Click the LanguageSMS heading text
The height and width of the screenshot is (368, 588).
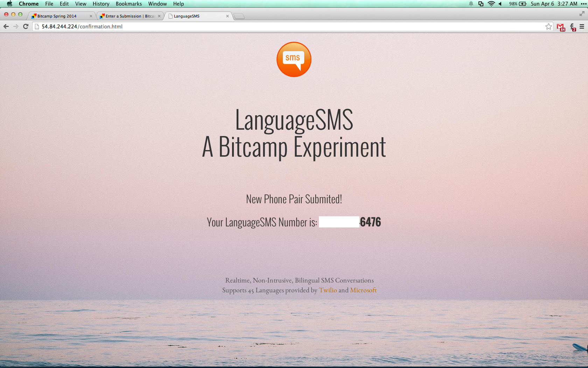[x=294, y=120]
